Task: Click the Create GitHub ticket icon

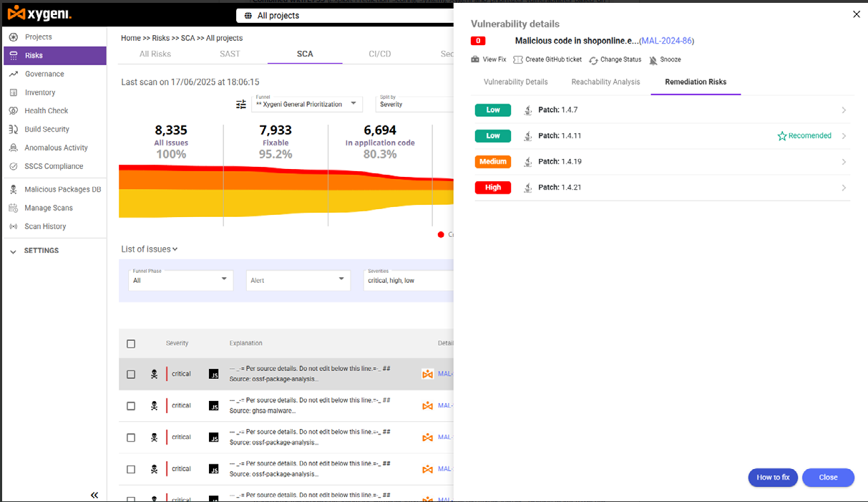Action: 518,59
